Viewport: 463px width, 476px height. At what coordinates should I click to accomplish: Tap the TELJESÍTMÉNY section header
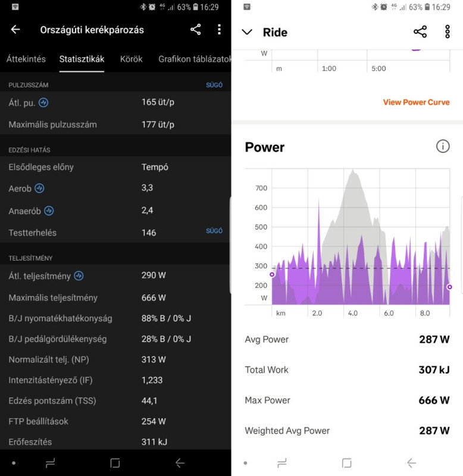30,258
